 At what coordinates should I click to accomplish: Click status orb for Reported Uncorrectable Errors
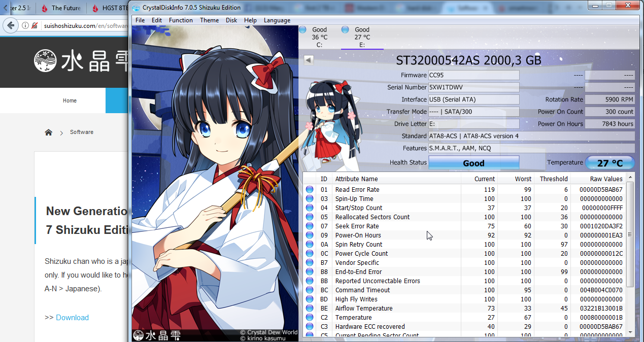click(310, 281)
